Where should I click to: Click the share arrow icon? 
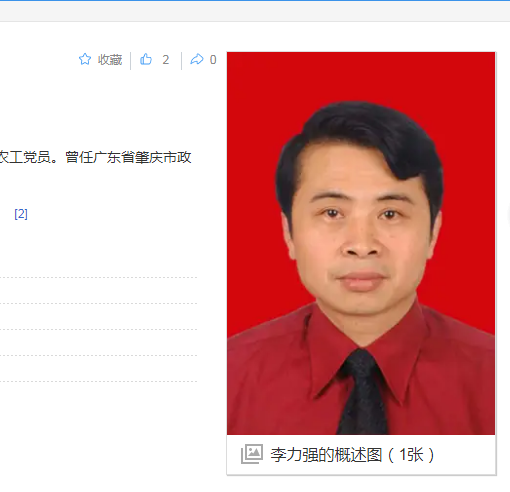[197, 59]
